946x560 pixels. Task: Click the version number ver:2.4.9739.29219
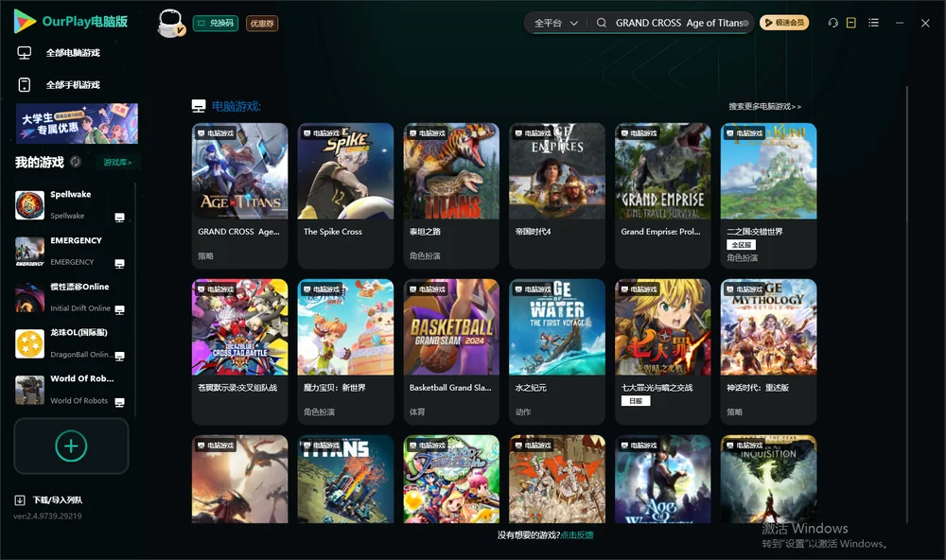pos(47,516)
